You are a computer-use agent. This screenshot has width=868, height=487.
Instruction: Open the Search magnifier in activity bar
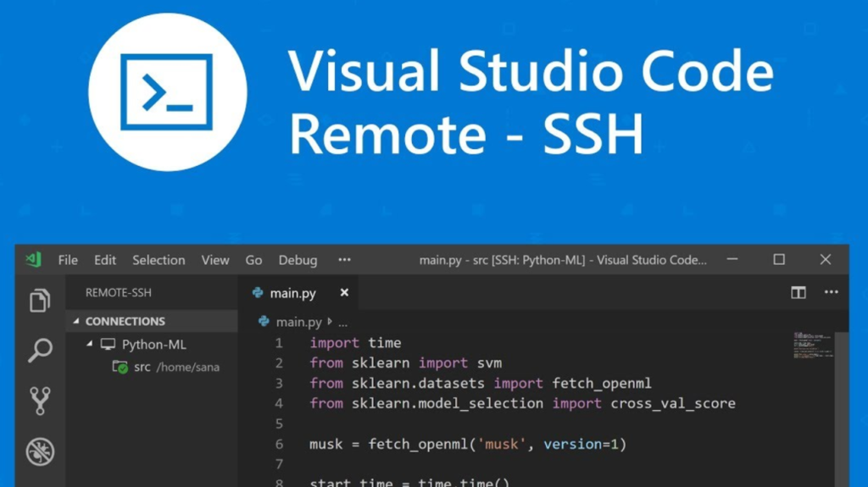click(x=40, y=351)
